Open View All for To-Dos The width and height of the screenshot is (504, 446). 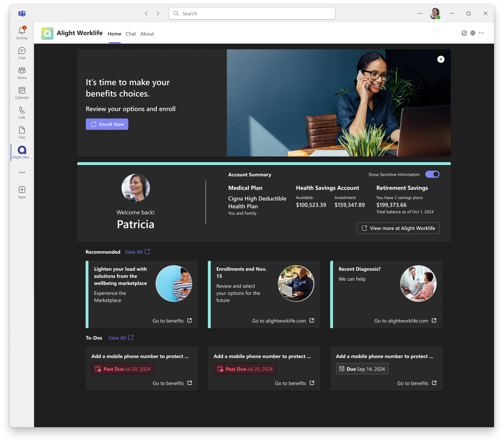[117, 338]
